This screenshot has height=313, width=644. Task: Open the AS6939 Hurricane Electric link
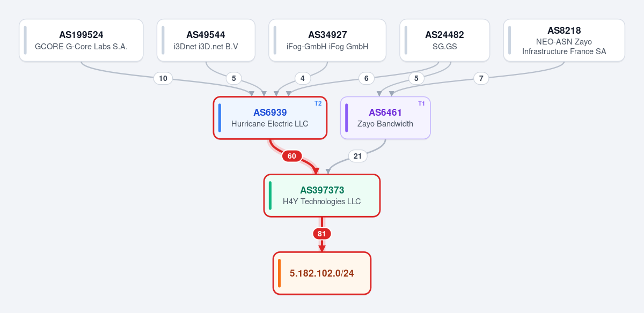tap(270, 118)
